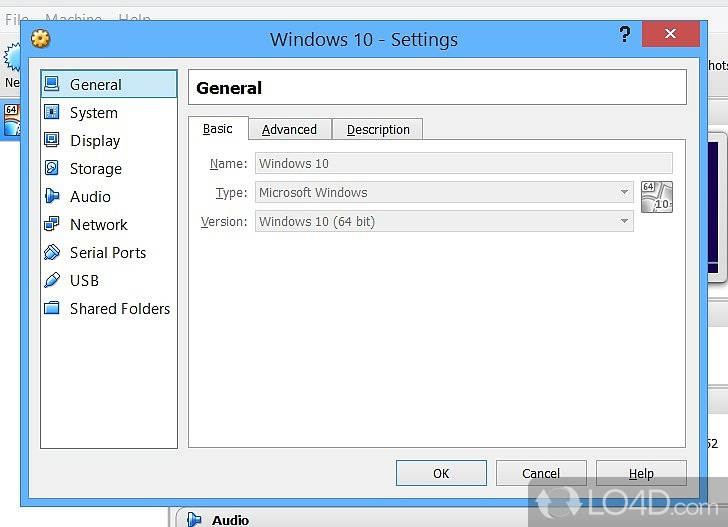This screenshot has height=527, width=728.
Task: Click the Cancel button
Action: [x=541, y=473]
